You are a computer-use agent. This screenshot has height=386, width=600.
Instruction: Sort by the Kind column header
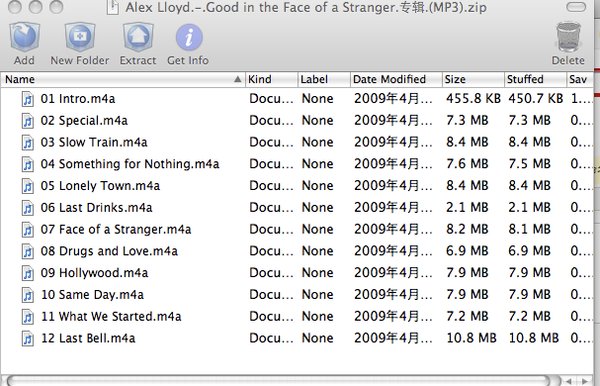point(271,79)
